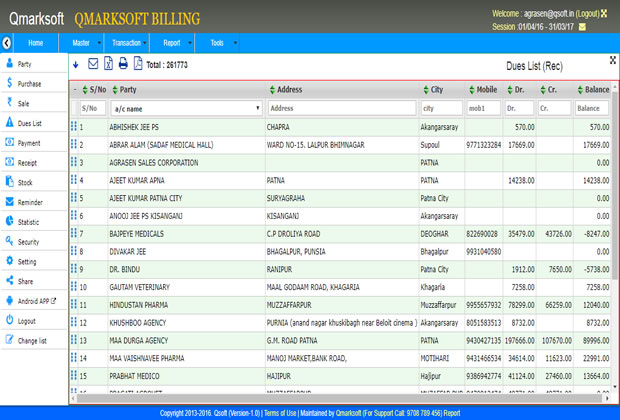Select PRABHAT MEDICO party cell
The image size is (620, 420).
pos(187,376)
